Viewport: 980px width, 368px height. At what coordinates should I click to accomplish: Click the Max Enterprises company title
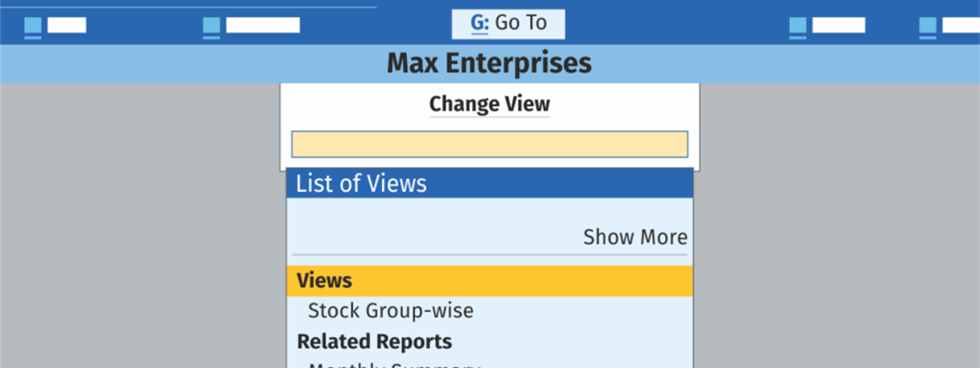click(x=489, y=63)
